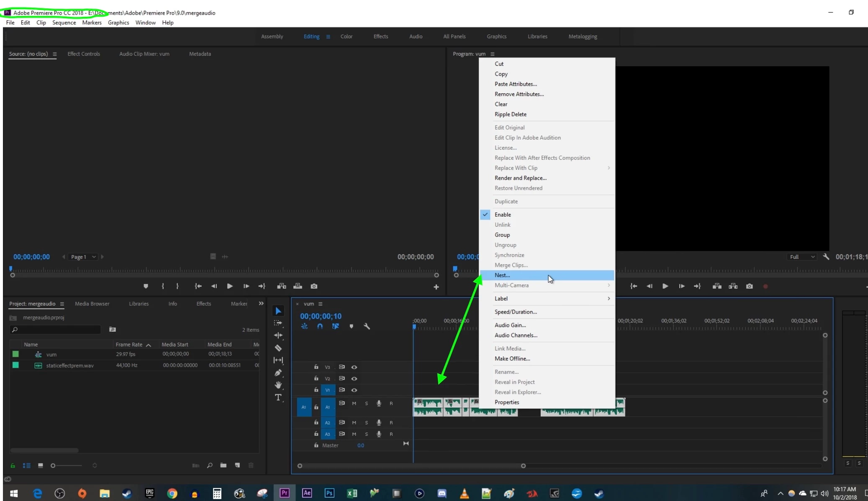868x501 pixels.
Task: Open the Full playback resolution dropdown
Action: pos(801,257)
